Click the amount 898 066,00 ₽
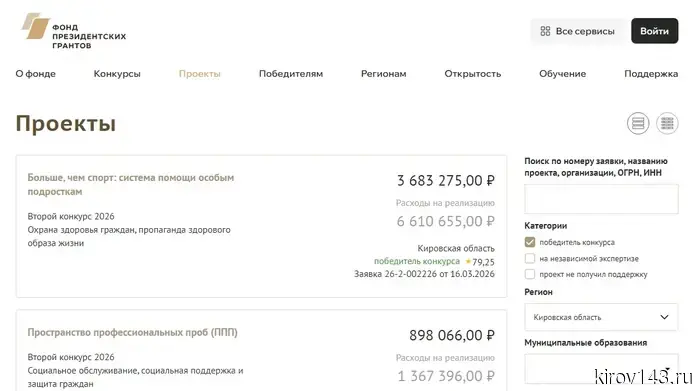Viewport: 700px width, 391px height. coord(452,335)
